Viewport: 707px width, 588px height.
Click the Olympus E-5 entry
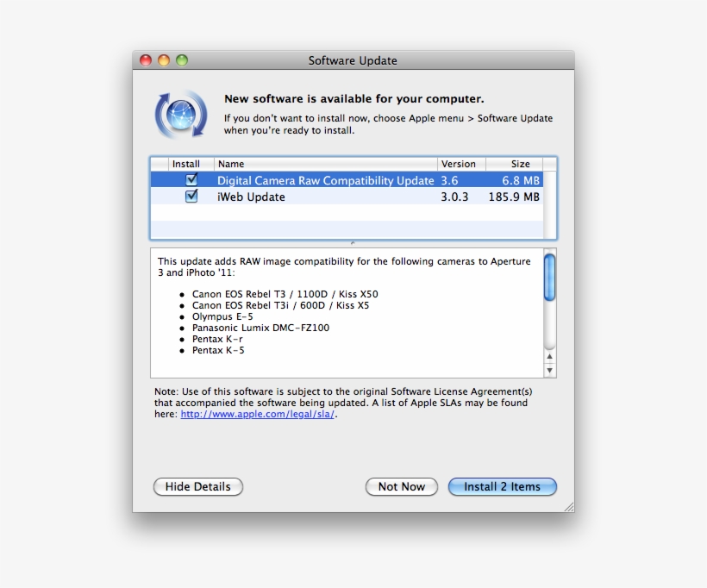point(222,316)
